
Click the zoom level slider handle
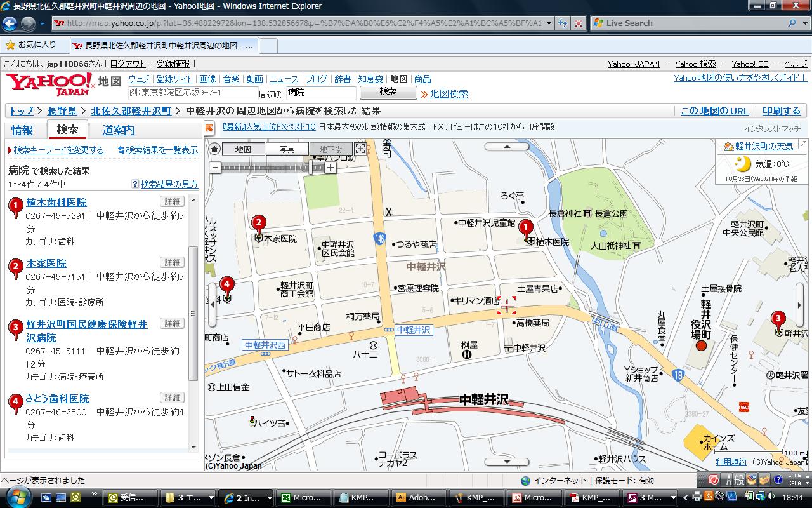coord(311,168)
